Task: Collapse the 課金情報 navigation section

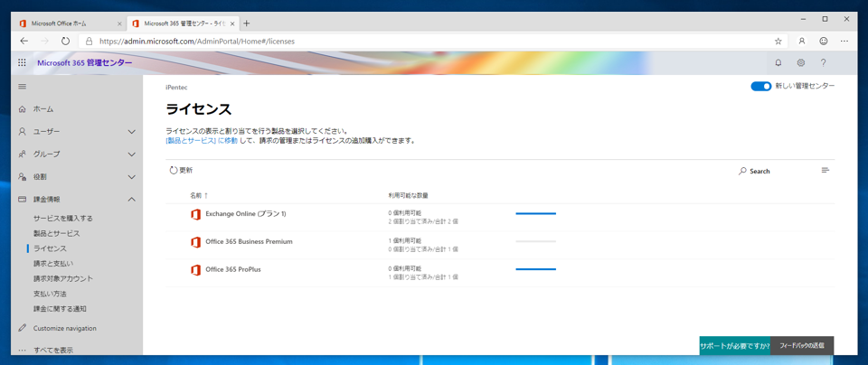Action: (132, 199)
